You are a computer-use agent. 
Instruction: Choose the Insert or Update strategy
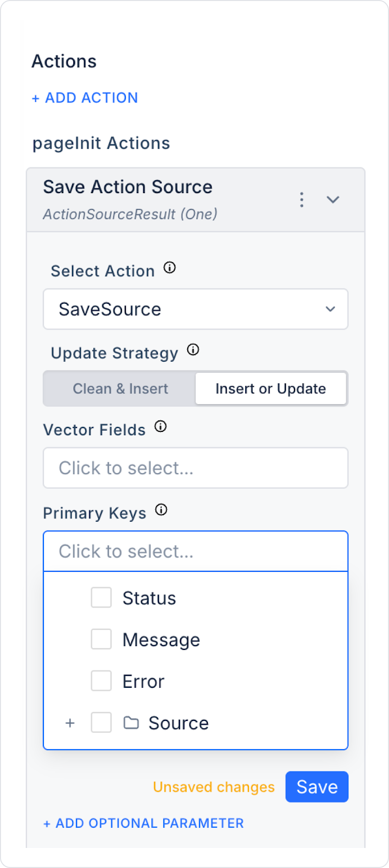click(x=270, y=388)
